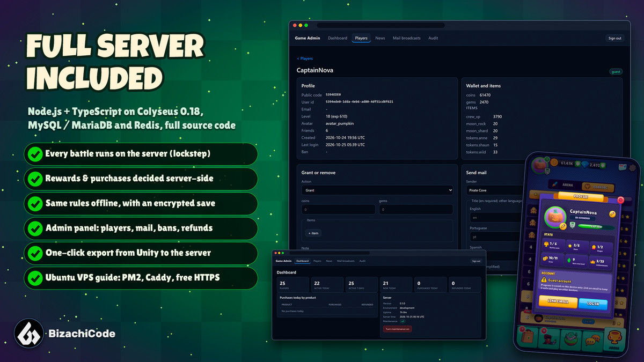Click the English title input field
The height and width of the screenshot is (362, 644).
pyautogui.click(x=496, y=218)
